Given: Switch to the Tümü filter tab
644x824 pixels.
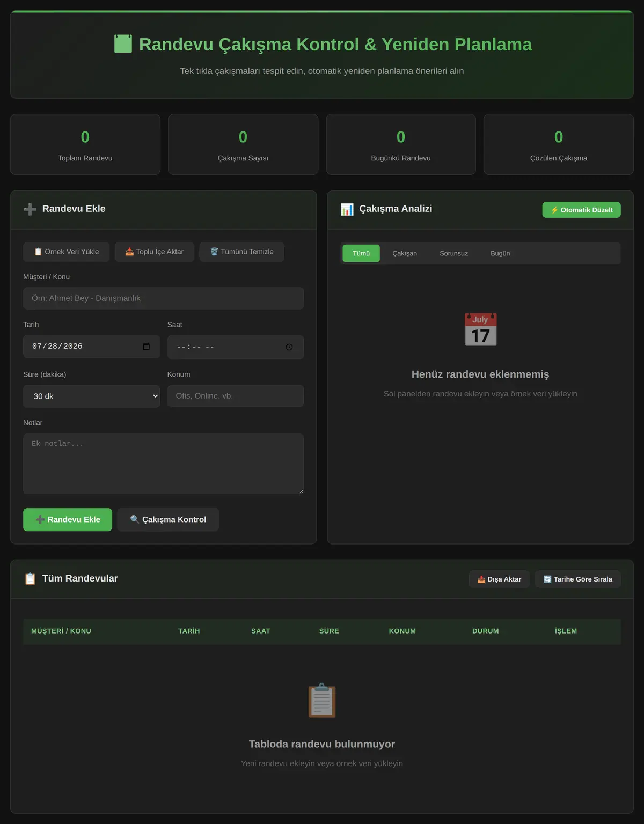Looking at the screenshot, I should point(361,253).
